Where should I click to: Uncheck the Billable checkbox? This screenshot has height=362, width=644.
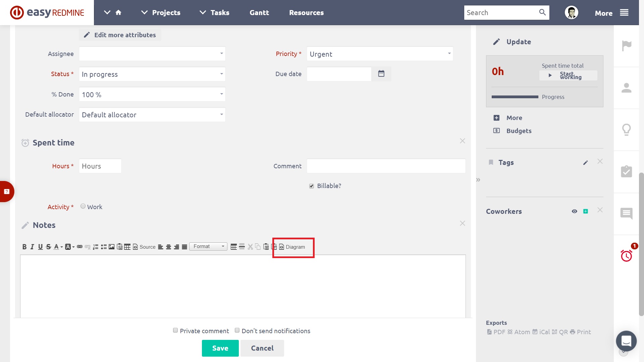[x=312, y=186]
